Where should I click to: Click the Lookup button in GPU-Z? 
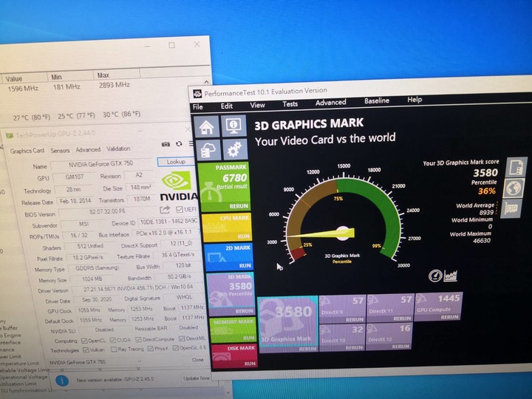click(x=176, y=162)
